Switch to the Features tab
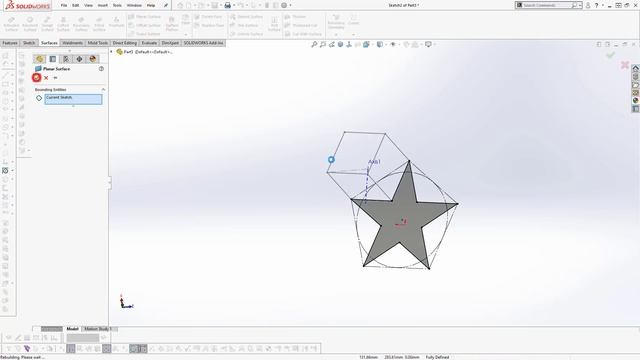 10,43
